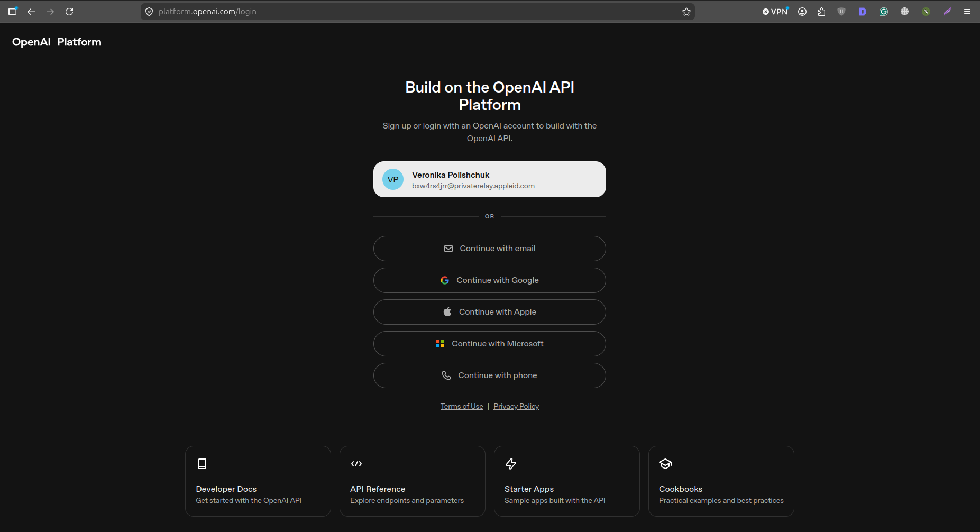This screenshot has width=980, height=532.
Task: Click 'Get started with the OpenAI API' text
Action: click(249, 500)
